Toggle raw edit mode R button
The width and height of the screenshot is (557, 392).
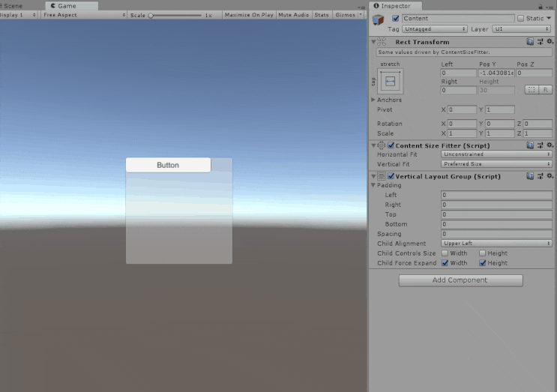point(545,90)
